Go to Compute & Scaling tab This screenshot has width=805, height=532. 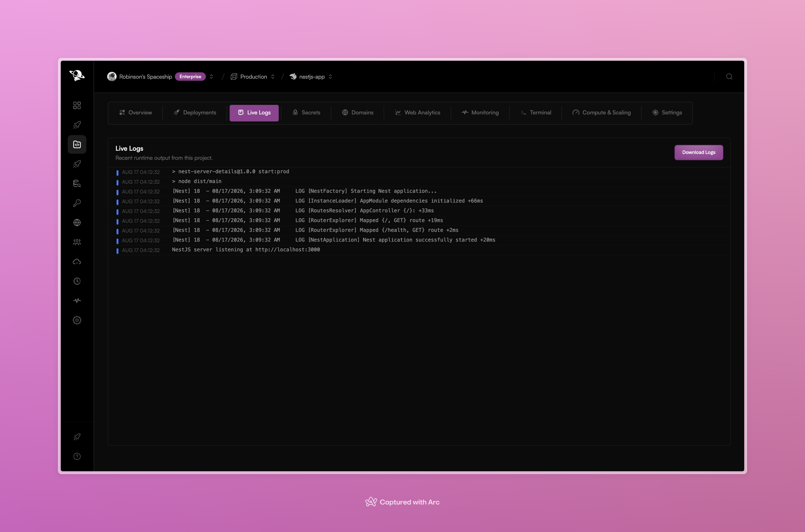pyautogui.click(x=602, y=113)
